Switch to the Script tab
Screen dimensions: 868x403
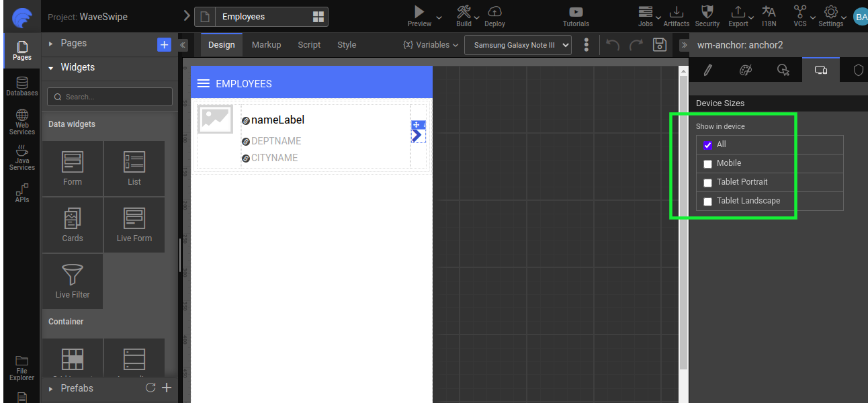point(309,44)
